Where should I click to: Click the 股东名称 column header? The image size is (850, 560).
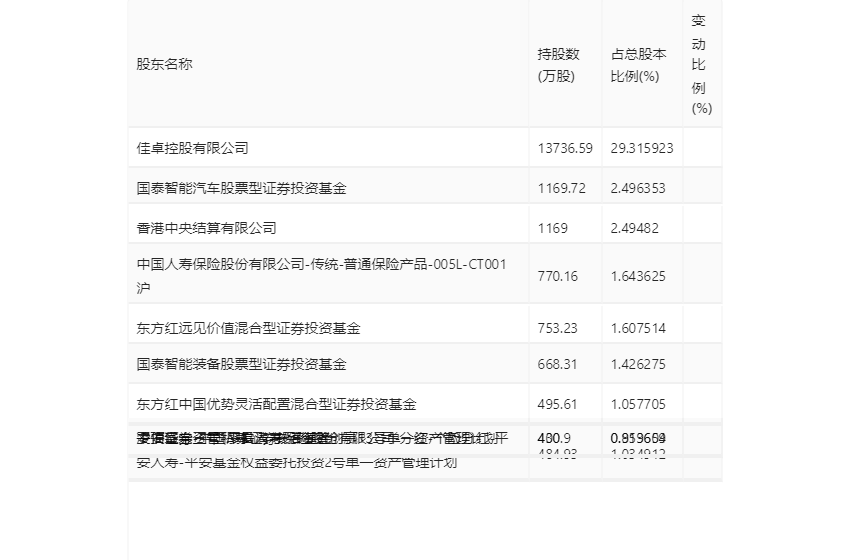coord(164,64)
